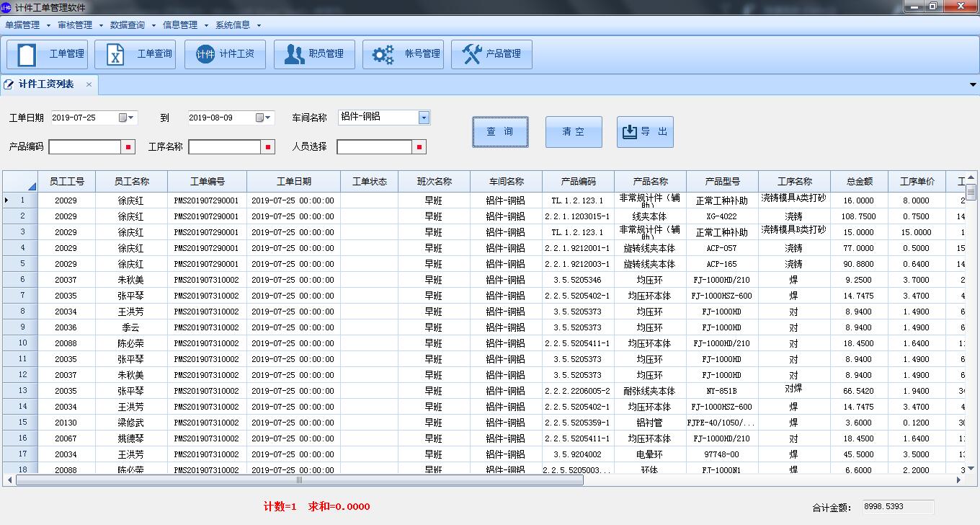Click the 清空 clear button
This screenshot has width=980, height=525.
point(574,132)
